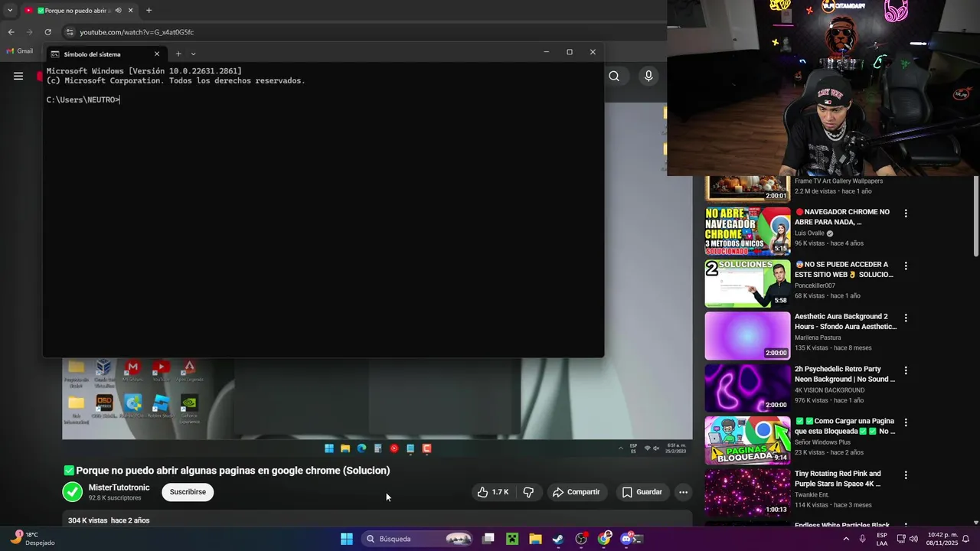This screenshot has height=551, width=980.
Task: Start YouTube voice search with microphone
Action: pos(648,76)
